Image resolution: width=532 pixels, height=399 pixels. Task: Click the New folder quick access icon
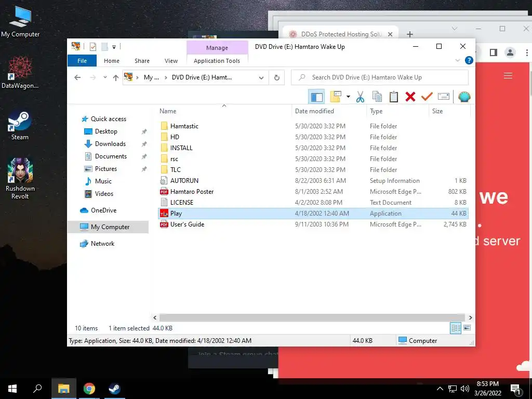[x=105, y=47]
